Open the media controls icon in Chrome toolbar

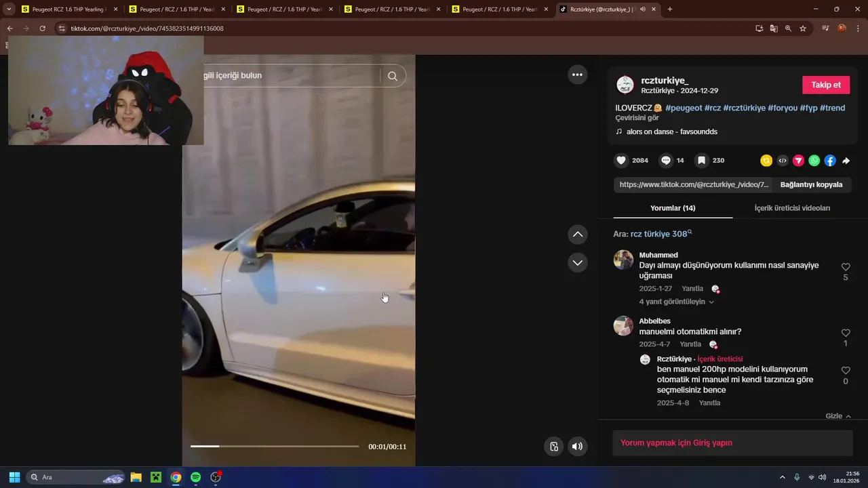[825, 28]
